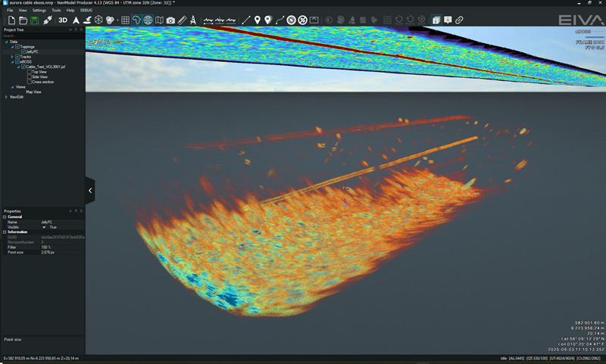Uncheck the Visible property checkbox
Screen dimensions: 606x364
tap(45, 226)
